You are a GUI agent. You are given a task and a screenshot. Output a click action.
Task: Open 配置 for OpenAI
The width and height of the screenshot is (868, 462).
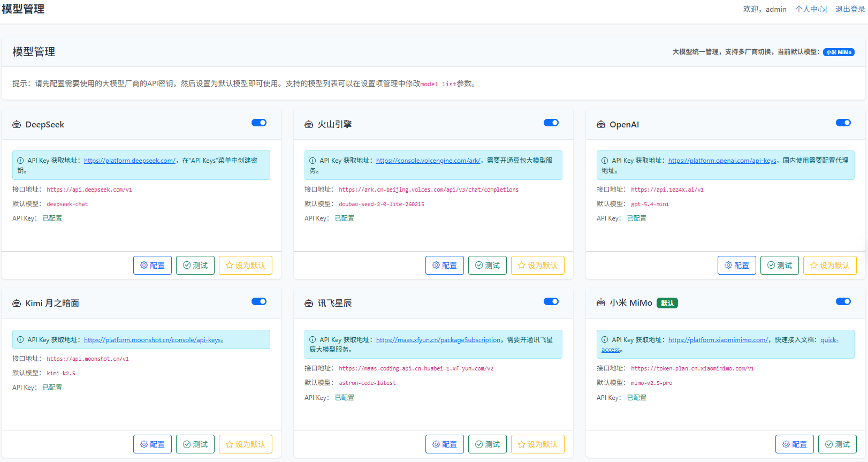pos(737,266)
